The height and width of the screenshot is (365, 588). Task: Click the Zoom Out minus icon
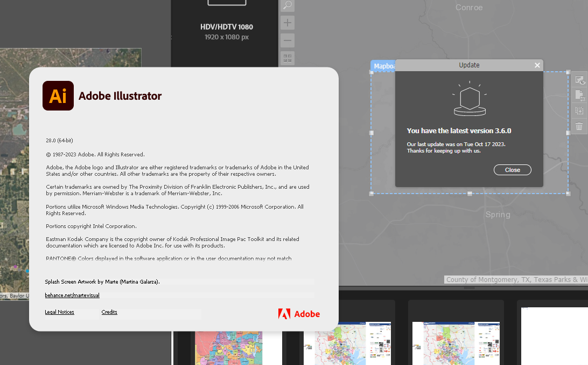click(287, 40)
